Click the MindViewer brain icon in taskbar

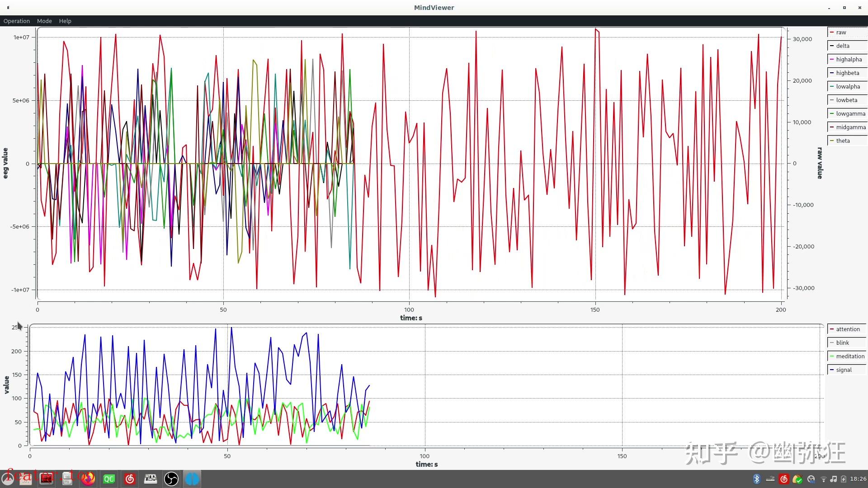click(x=192, y=479)
